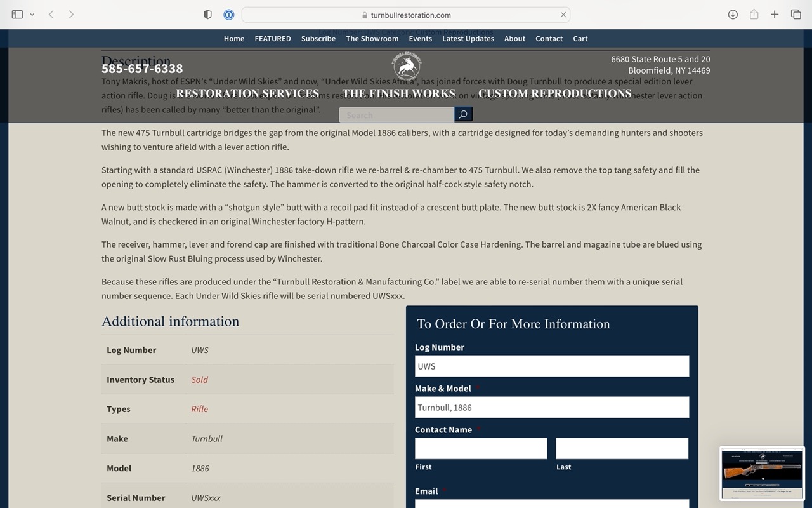Open the RESTORATION SERVICES link

[247, 93]
